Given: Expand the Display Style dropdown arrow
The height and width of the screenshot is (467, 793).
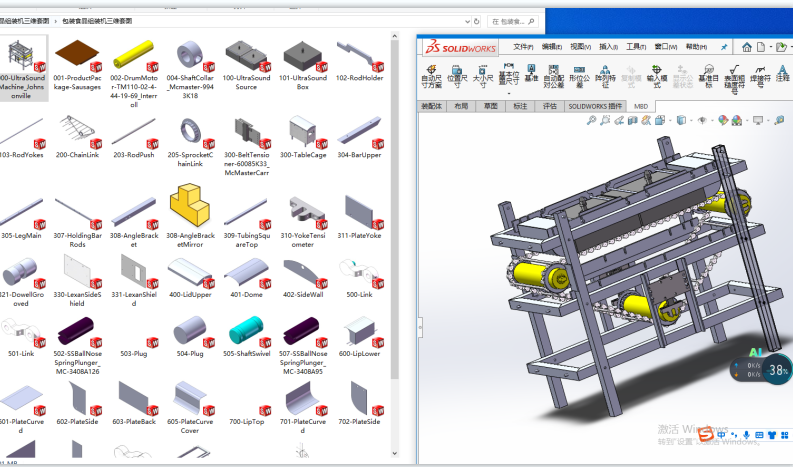Looking at the screenshot, I should point(691,120).
